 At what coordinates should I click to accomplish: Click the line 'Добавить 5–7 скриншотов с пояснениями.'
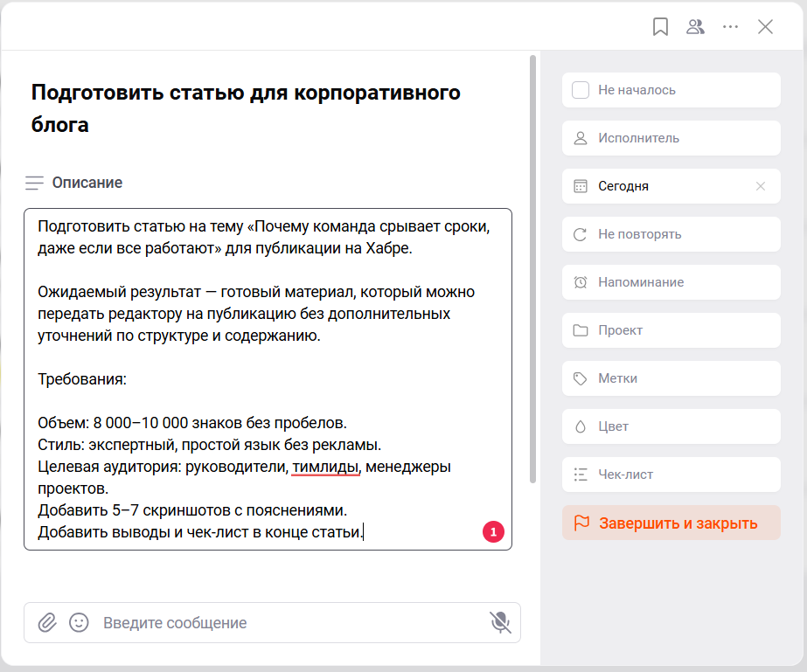pos(192,510)
